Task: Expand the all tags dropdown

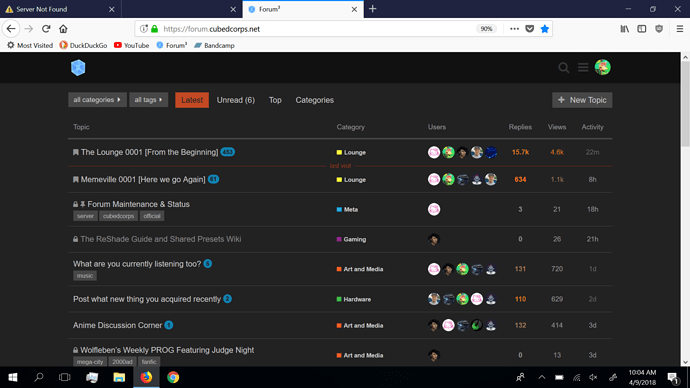Action: point(149,100)
